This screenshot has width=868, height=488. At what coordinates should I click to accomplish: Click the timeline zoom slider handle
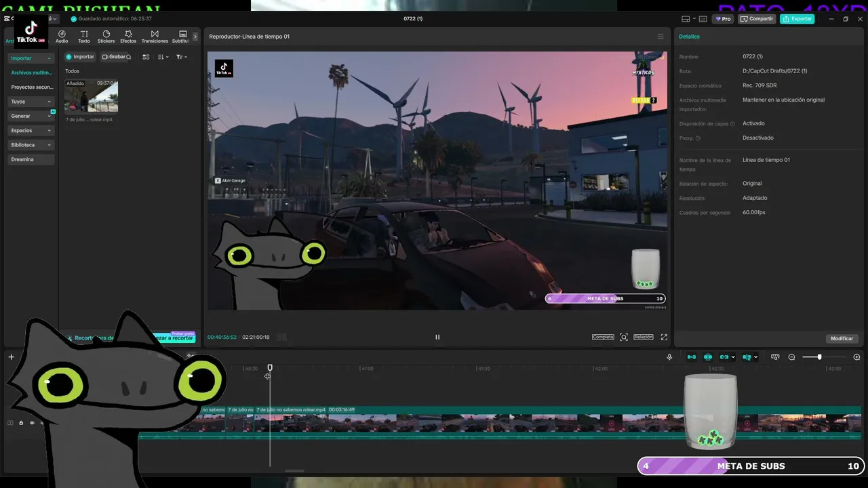click(819, 357)
